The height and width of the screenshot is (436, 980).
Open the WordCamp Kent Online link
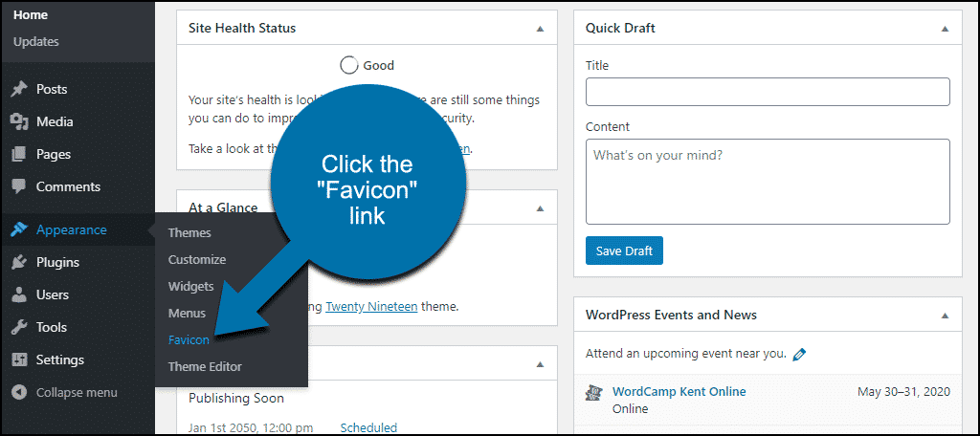[679, 392]
